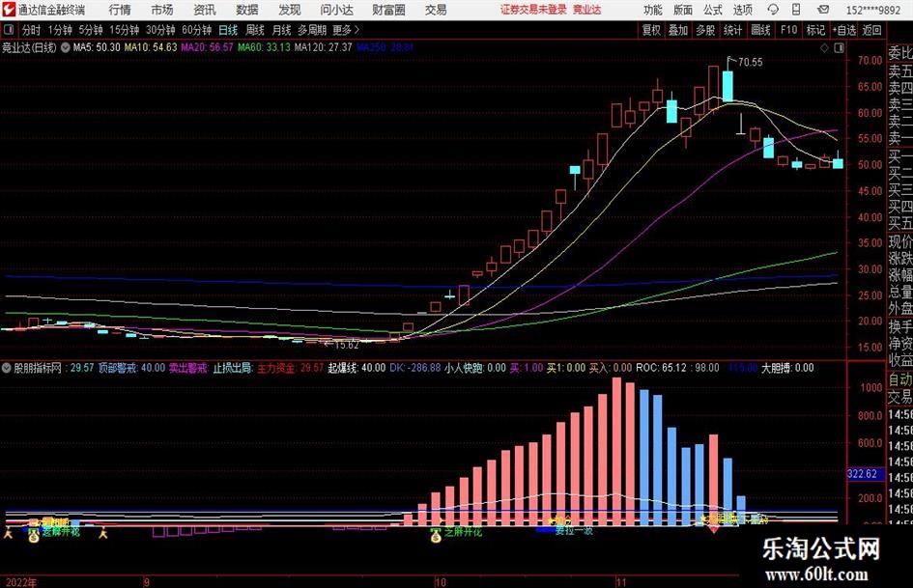Screen dimensions: 913x588
Task: Click the 多股 multi-stock button
Action: pos(705,30)
